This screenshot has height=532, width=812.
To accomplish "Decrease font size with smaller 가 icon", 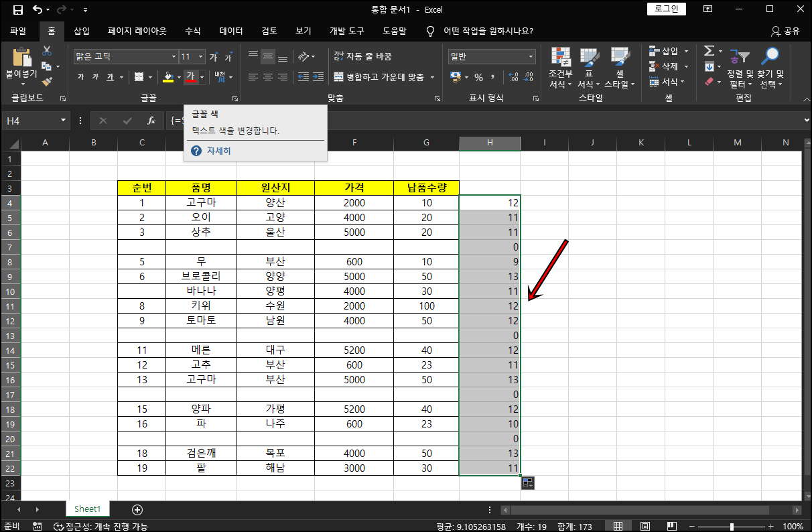I will coord(228,57).
